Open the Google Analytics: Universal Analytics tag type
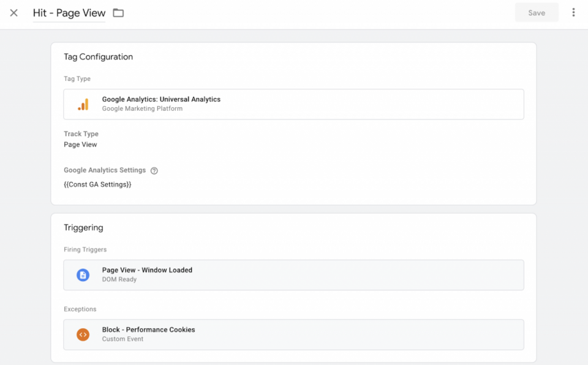588x365 pixels. (293, 104)
